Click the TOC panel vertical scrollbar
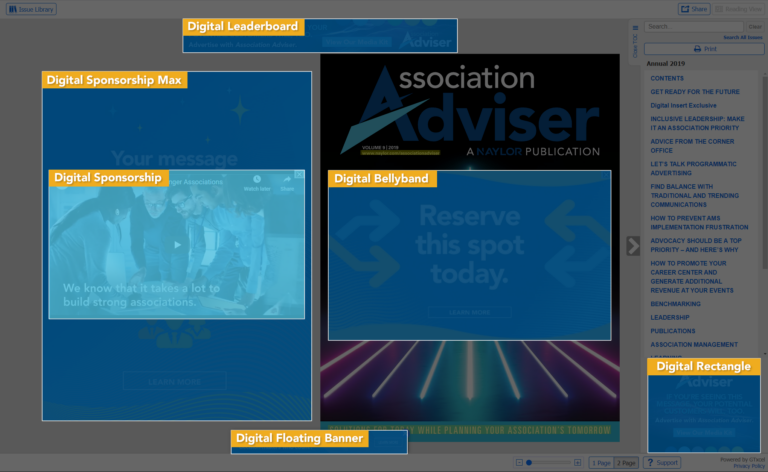The image size is (768, 472). (x=765, y=171)
